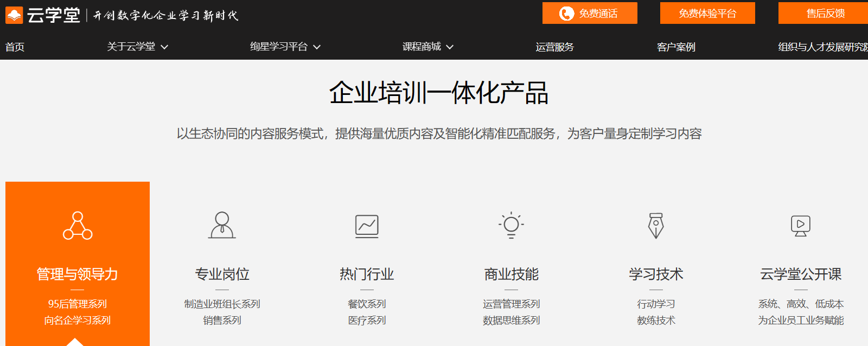Click the 学习技术 pen nib icon
Screen dimensions: 868x346
656,226
